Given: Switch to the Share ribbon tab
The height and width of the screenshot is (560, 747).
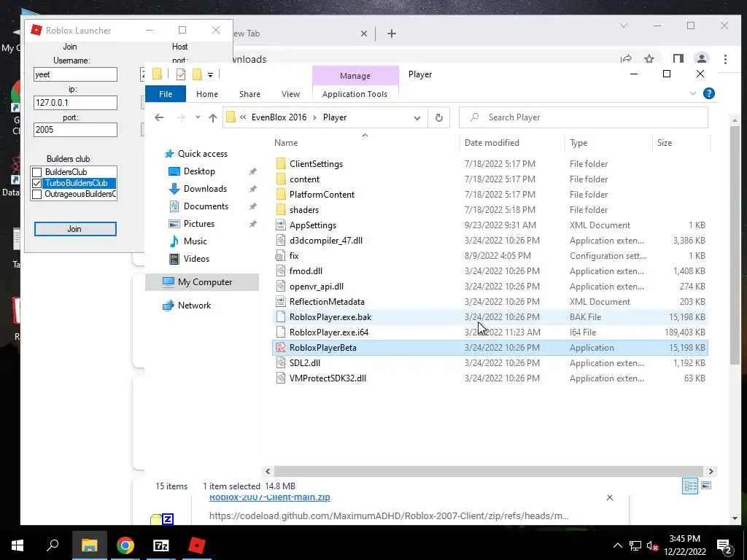Looking at the screenshot, I should [249, 94].
